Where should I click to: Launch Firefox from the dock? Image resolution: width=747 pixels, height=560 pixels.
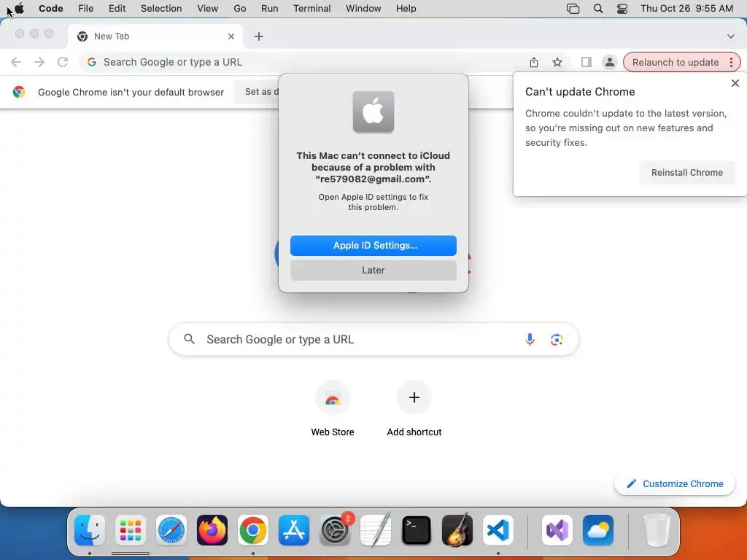click(212, 530)
